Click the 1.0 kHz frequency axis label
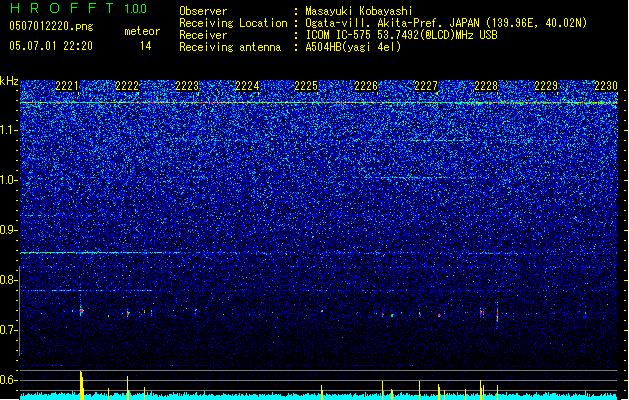The image size is (629, 400). (x=9, y=180)
